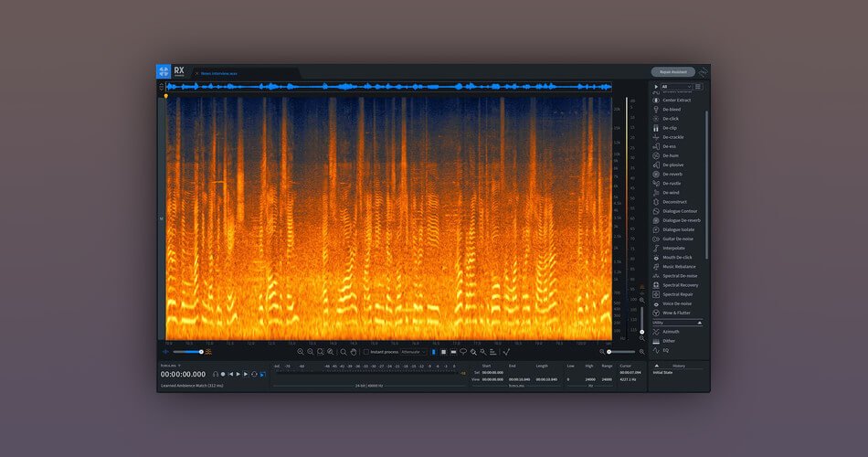Click the Magic Wand selection tool
The width and height of the screenshot is (868, 457).
(x=483, y=352)
